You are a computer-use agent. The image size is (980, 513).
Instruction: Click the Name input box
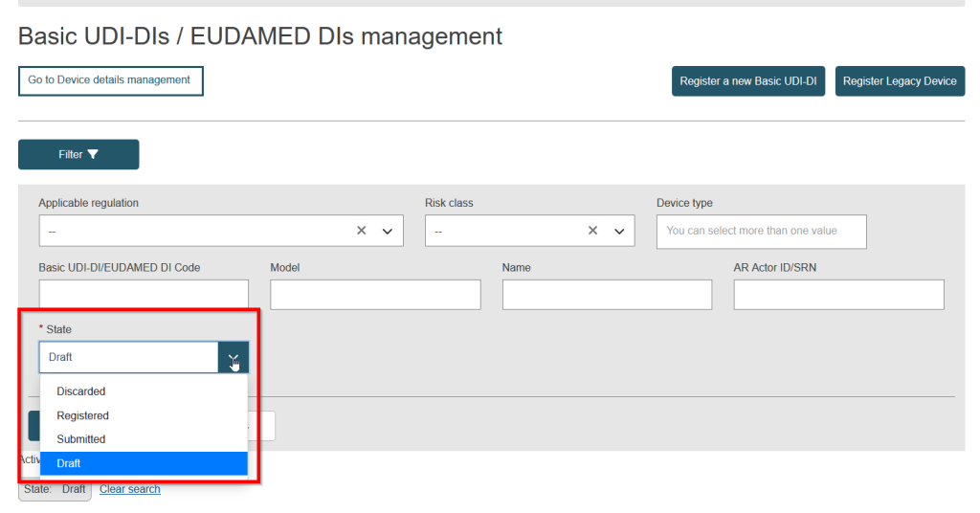(x=607, y=295)
